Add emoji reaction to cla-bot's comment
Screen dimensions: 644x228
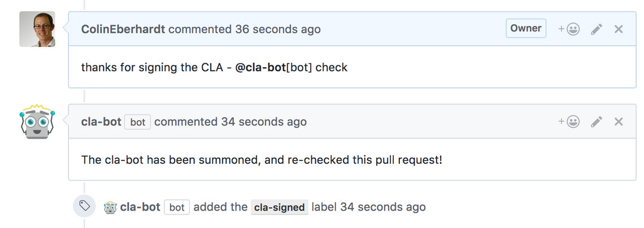click(x=569, y=121)
